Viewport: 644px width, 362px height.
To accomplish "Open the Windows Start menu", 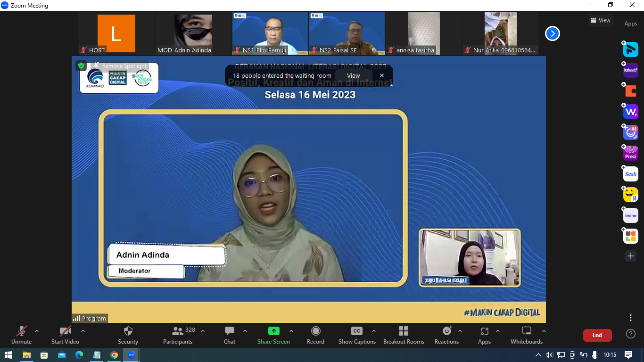I will (x=8, y=355).
